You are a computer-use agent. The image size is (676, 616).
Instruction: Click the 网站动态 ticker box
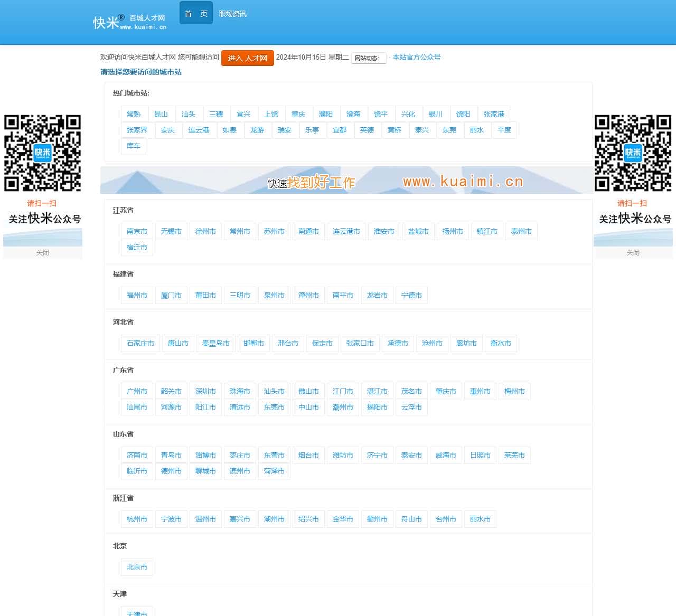369,58
